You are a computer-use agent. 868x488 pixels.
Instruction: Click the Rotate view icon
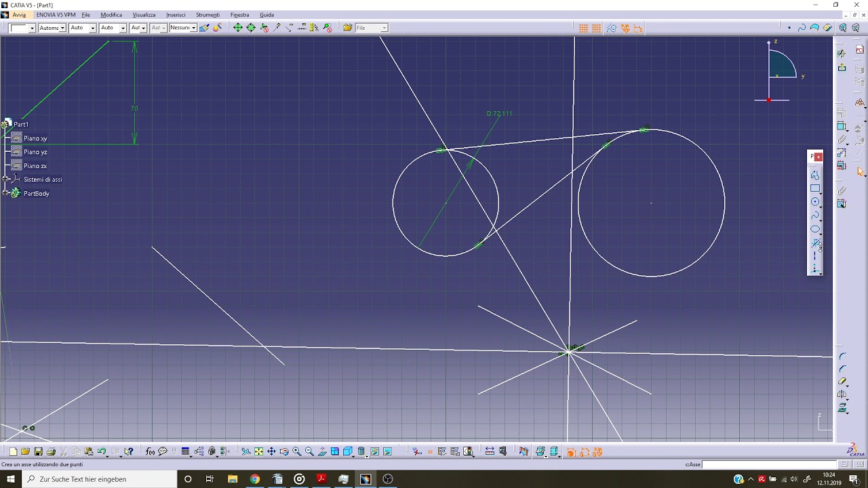click(x=283, y=451)
